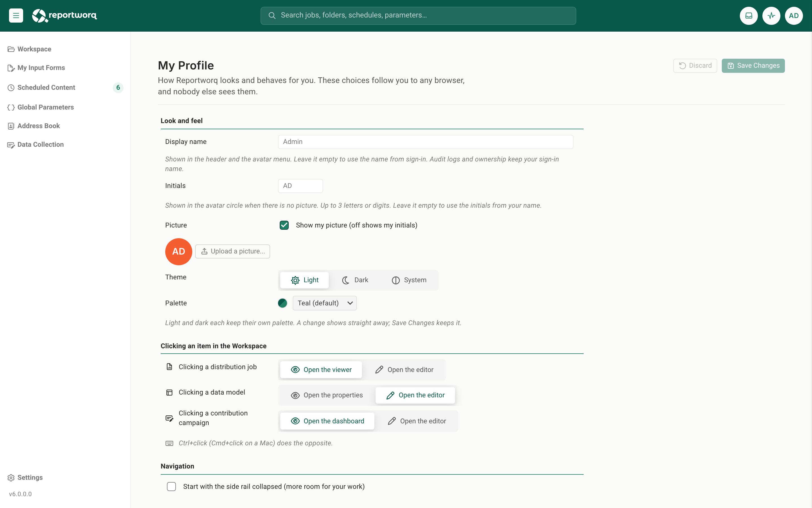The image size is (812, 508).
Task: Switch to the Dark theme
Action: pos(355,280)
